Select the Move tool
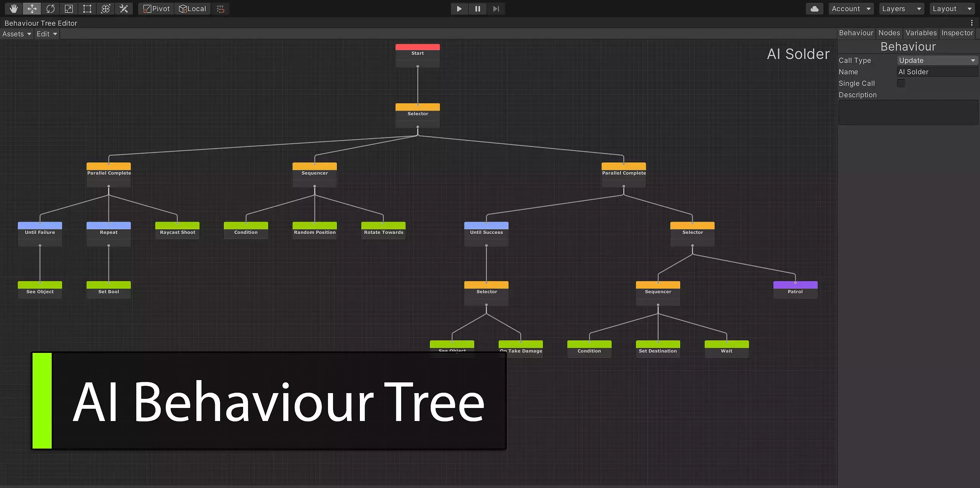Viewport: 980px width, 488px height. click(32, 8)
